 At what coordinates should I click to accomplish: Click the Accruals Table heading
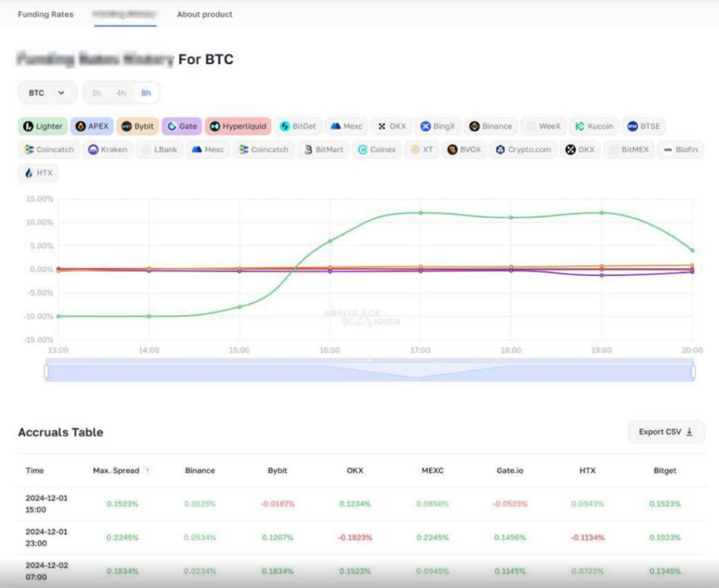coord(61,432)
